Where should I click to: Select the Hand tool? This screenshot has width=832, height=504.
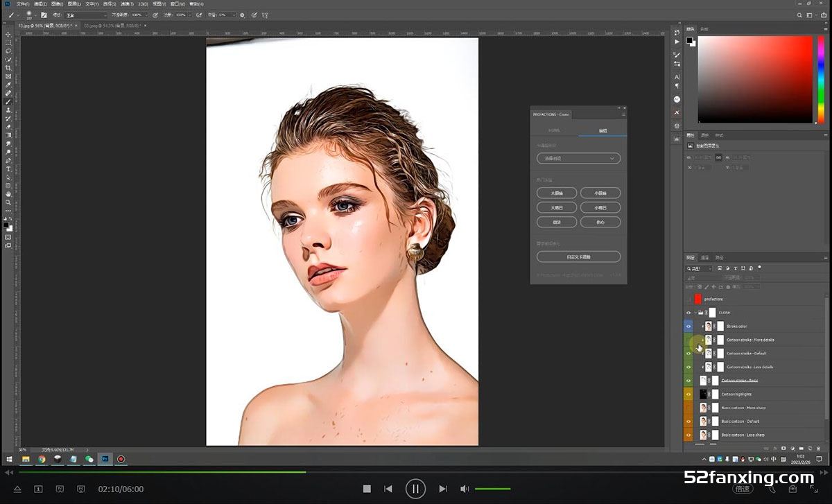point(8,194)
